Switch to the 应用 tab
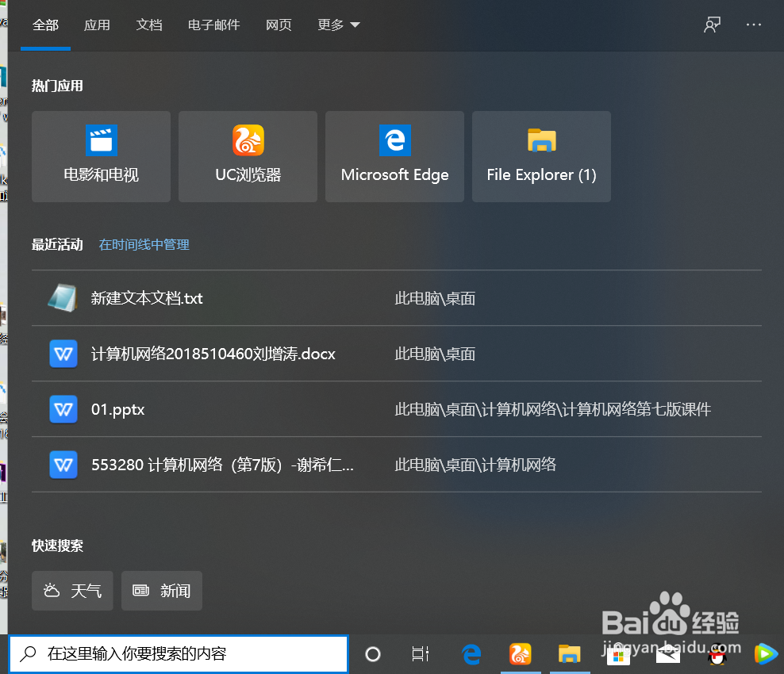Image resolution: width=784 pixels, height=674 pixels. pos(97,25)
